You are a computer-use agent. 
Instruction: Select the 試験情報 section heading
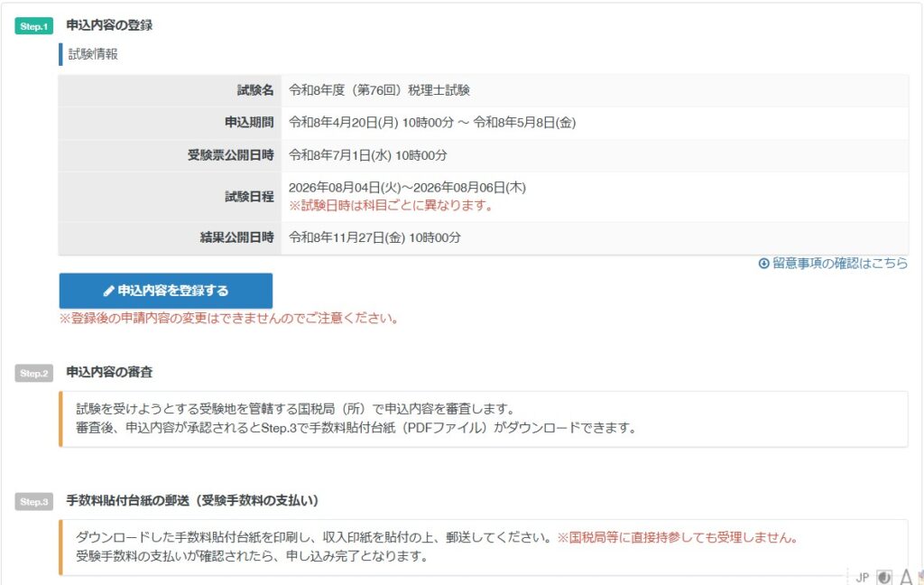(x=93, y=54)
